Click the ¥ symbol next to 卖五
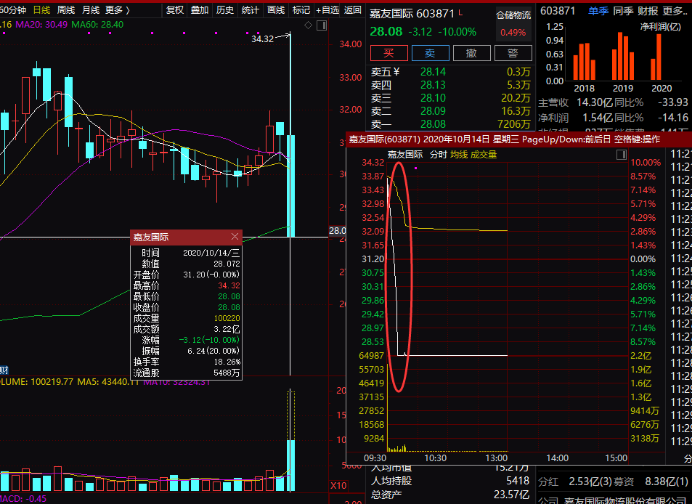The width and height of the screenshot is (693, 504). click(396, 72)
